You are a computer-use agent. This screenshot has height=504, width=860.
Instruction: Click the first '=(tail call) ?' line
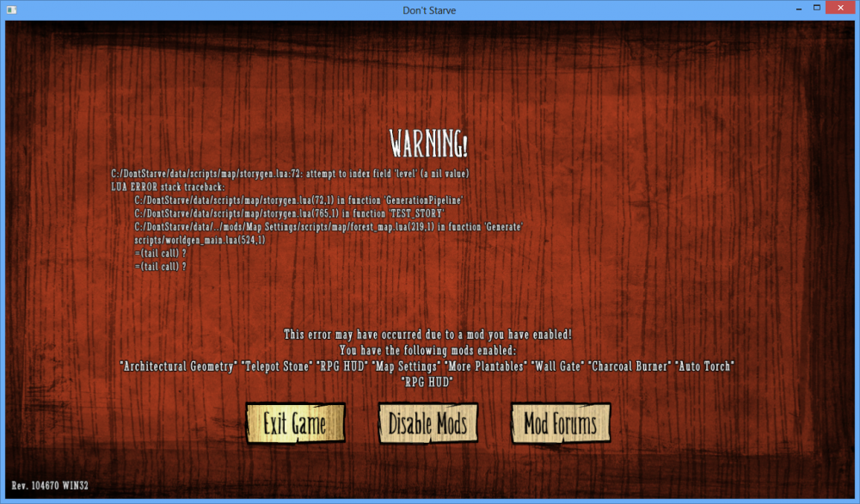(x=160, y=254)
